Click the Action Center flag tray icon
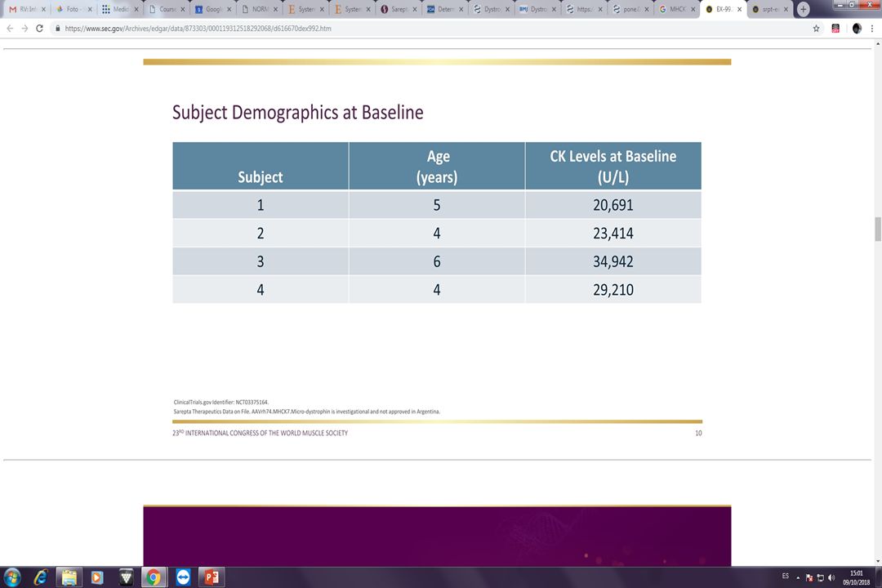Image resolution: width=882 pixels, height=588 pixels. pos(808,577)
